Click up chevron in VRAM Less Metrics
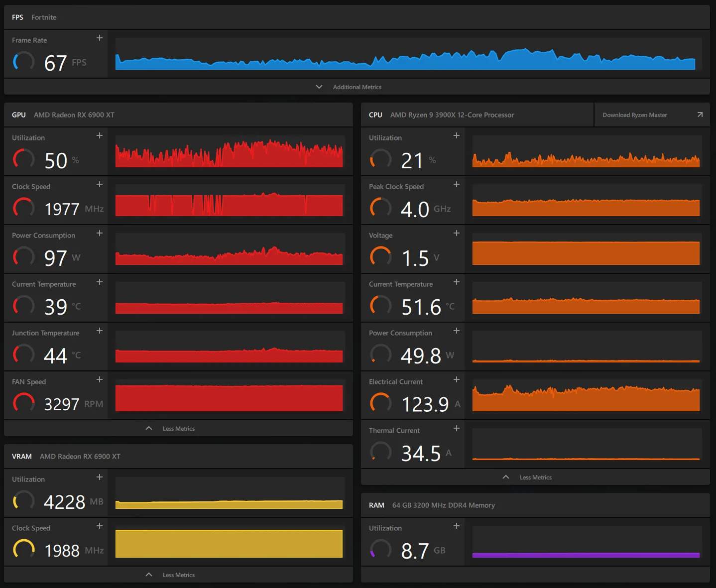 pos(149,575)
